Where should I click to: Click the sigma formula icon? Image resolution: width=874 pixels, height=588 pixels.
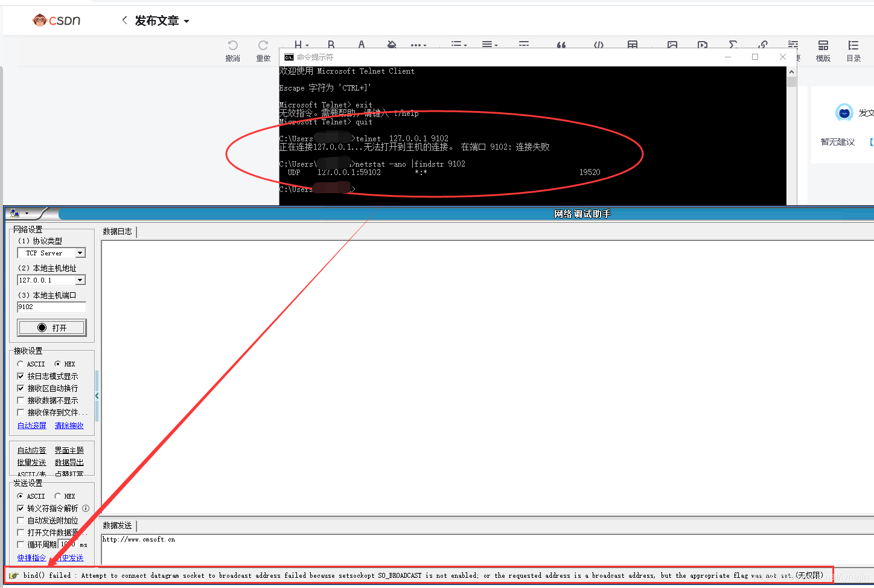(733, 45)
